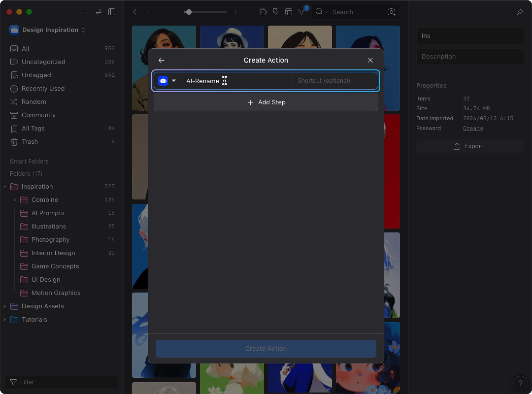This screenshot has height=394, width=532.
Task: Expand the Design Assets folder
Action: (x=5, y=306)
